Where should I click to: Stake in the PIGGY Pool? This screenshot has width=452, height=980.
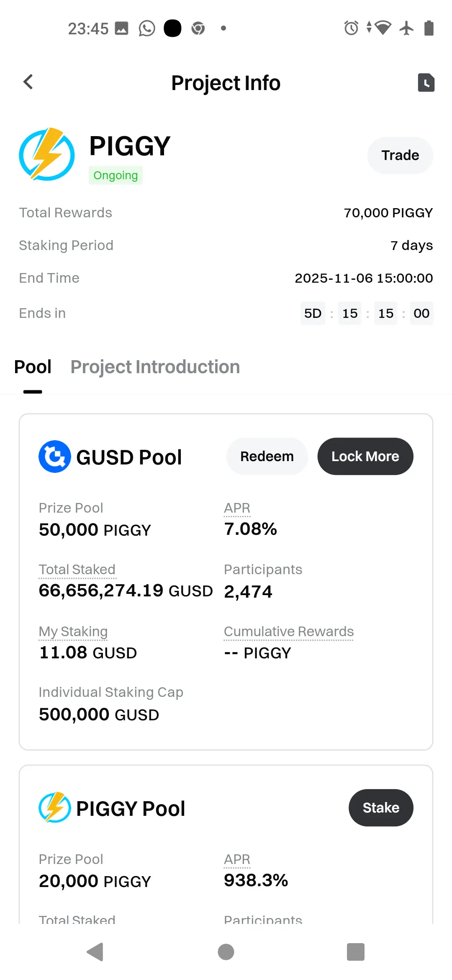coord(381,807)
